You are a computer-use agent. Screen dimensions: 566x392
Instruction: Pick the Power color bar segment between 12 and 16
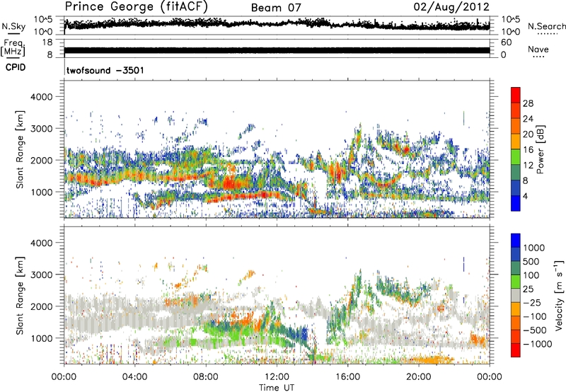point(516,157)
